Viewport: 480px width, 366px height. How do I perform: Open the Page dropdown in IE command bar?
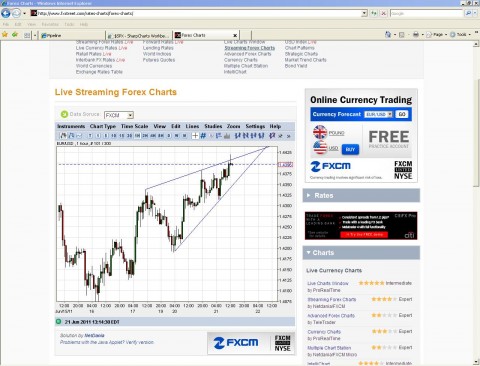[x=437, y=34]
